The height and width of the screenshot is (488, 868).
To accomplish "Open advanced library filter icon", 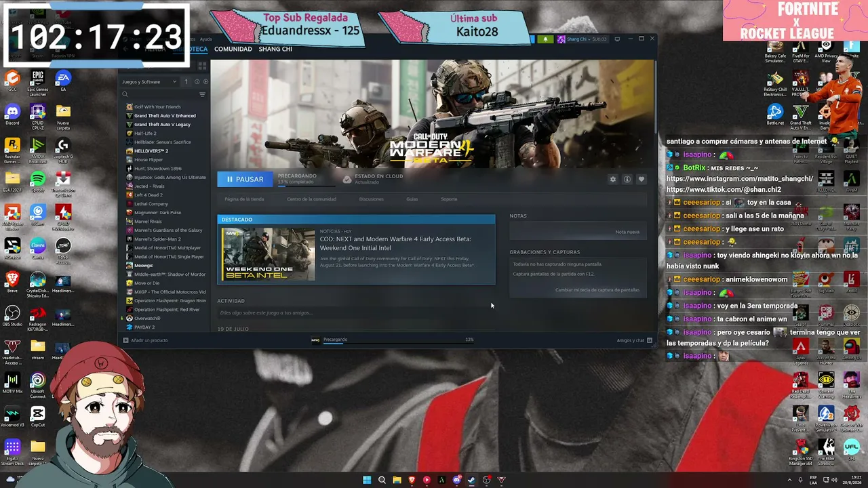I will [x=202, y=95].
